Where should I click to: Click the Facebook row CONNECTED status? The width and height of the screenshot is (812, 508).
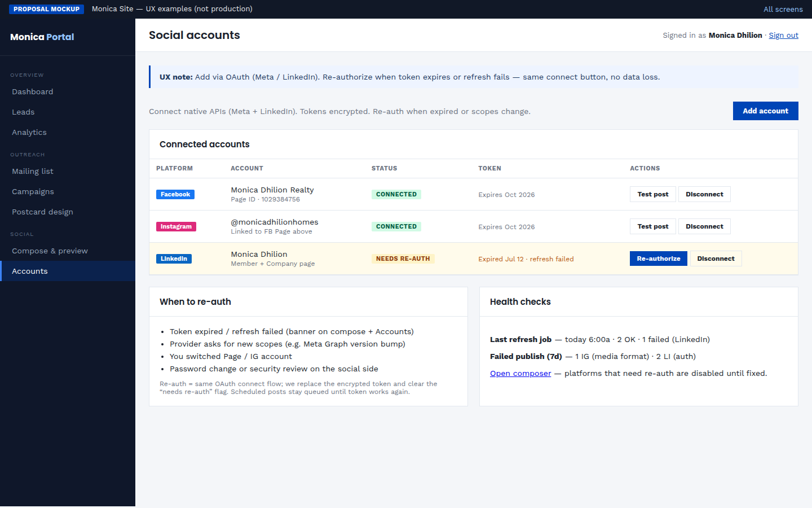click(396, 194)
